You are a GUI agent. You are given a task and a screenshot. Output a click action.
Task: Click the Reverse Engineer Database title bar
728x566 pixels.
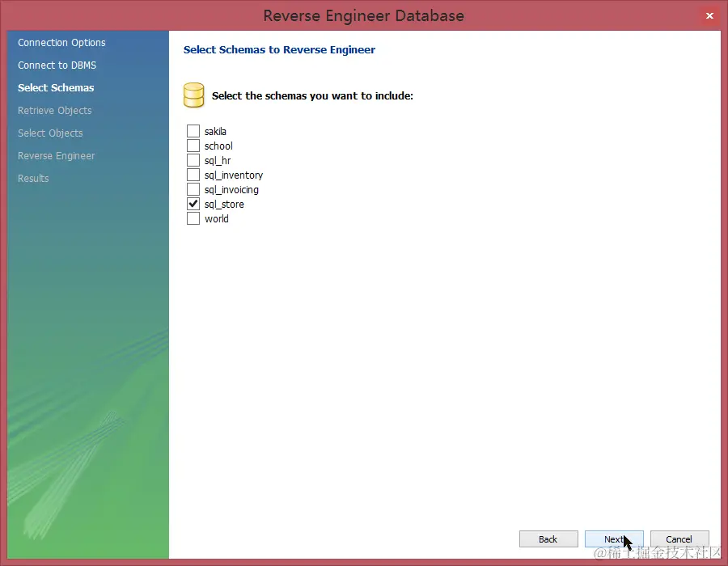click(363, 16)
